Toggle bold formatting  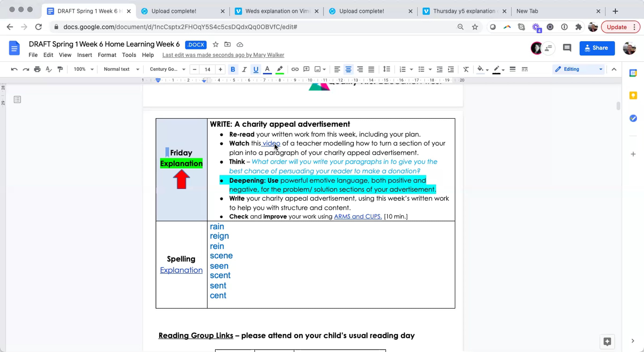[233, 69]
